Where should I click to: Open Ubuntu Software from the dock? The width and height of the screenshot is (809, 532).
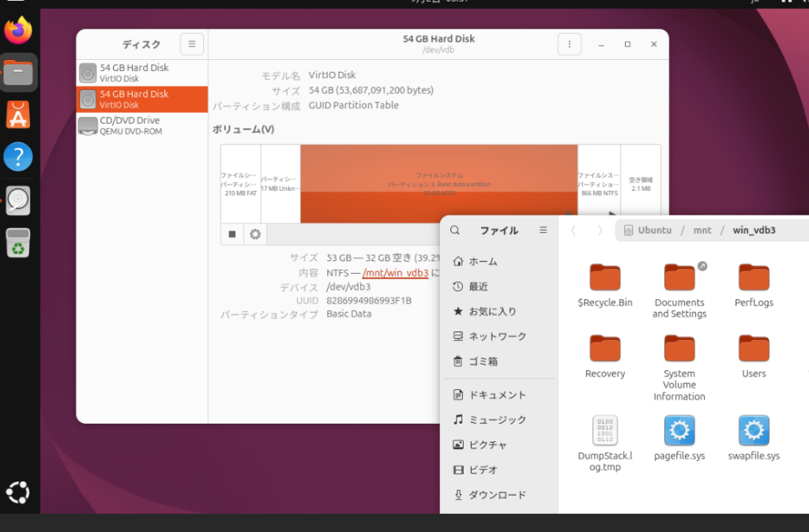click(18, 114)
